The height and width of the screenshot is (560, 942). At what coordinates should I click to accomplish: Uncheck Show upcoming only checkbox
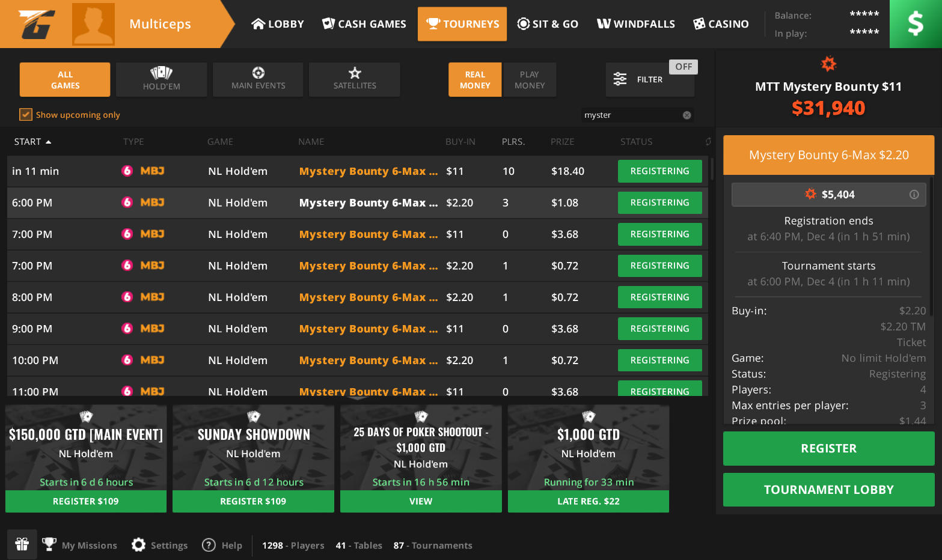pyautogui.click(x=26, y=115)
